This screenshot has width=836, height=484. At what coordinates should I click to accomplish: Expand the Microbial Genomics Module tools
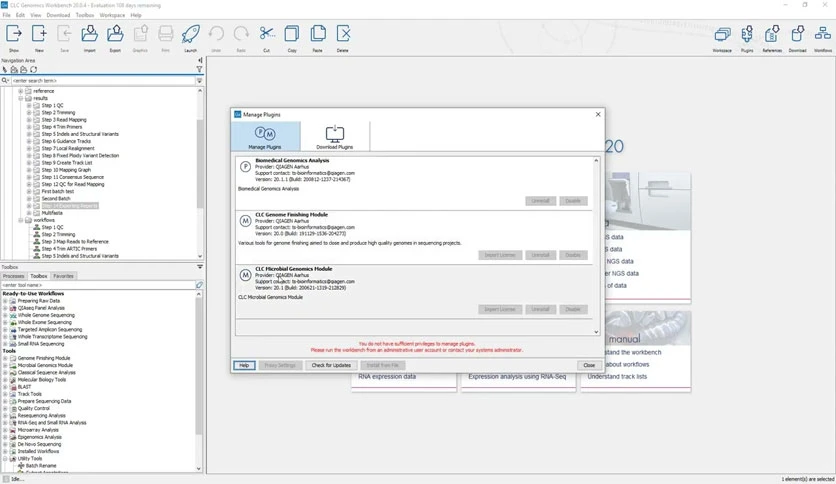tap(5, 366)
